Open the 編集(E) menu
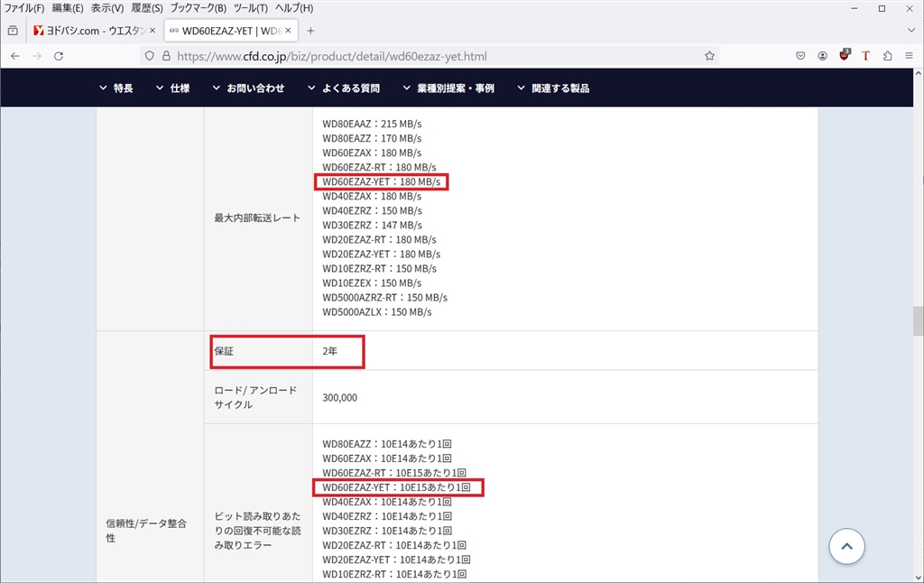 67,8
